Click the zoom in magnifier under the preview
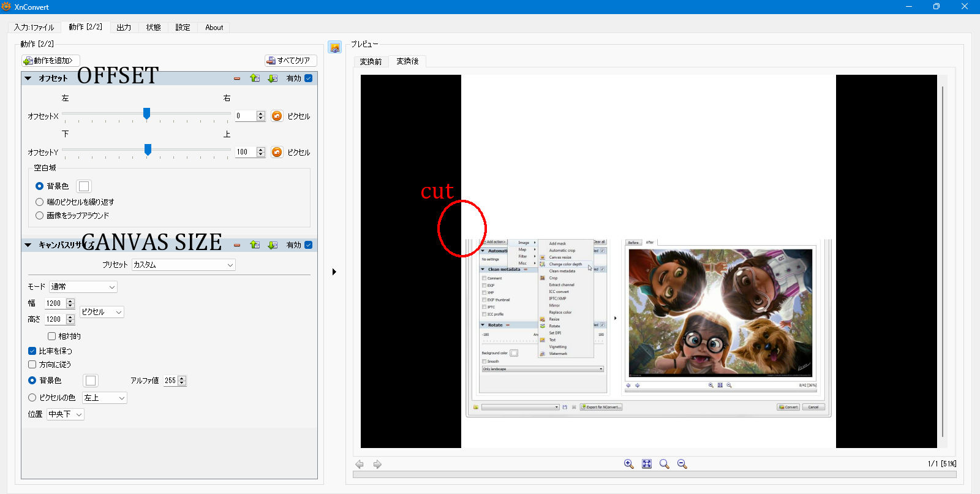Viewport: 980px width, 494px height. pos(628,464)
